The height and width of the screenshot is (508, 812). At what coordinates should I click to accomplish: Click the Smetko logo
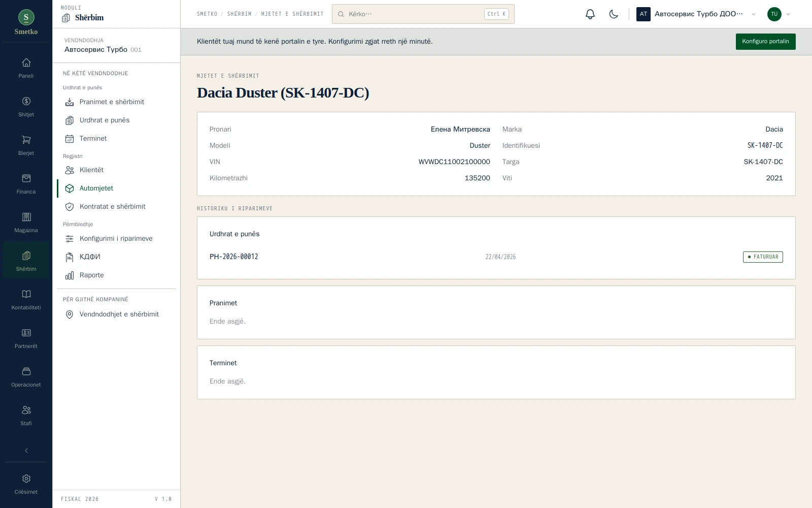click(x=26, y=22)
